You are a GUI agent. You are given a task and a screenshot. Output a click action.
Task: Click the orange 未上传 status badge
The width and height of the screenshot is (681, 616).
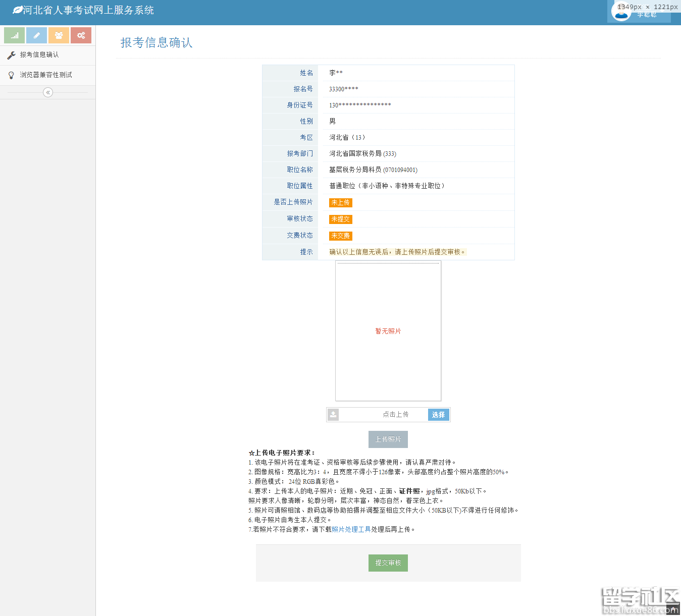click(x=340, y=203)
